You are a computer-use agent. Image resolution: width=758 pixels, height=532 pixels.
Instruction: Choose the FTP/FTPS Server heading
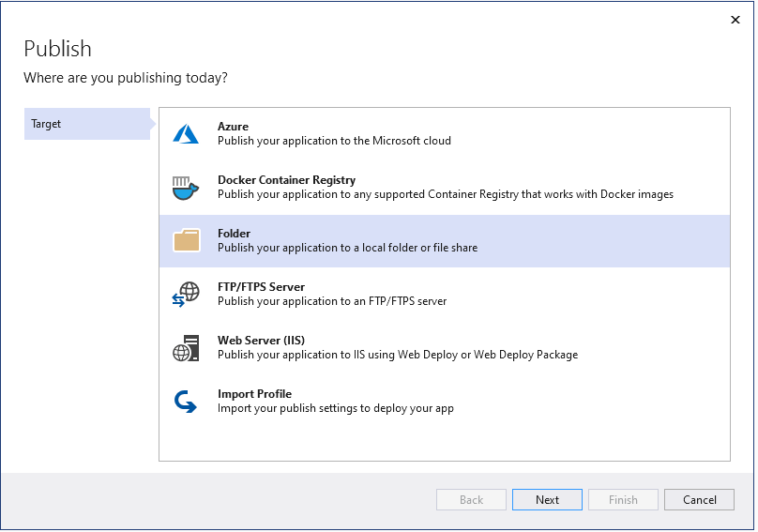coord(261,287)
